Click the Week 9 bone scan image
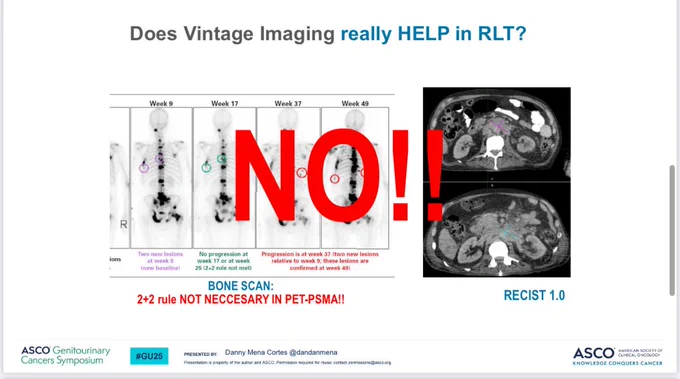The height and width of the screenshot is (379, 680). coord(161,178)
